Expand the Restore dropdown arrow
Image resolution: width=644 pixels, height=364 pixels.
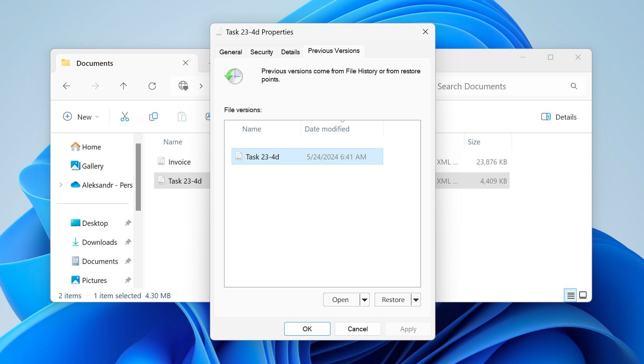416,300
